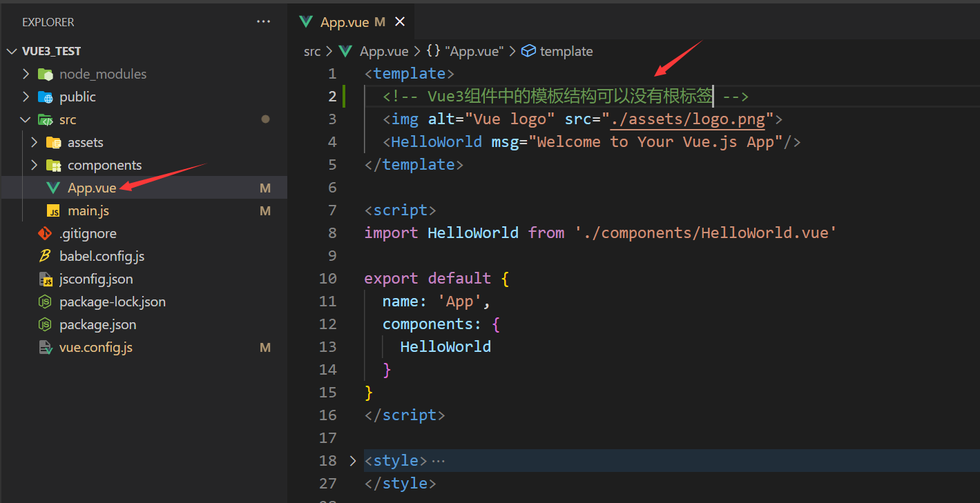Click the quoted "App.vue" breadcrumb segment
This screenshot has width=980, height=503.
474,51
